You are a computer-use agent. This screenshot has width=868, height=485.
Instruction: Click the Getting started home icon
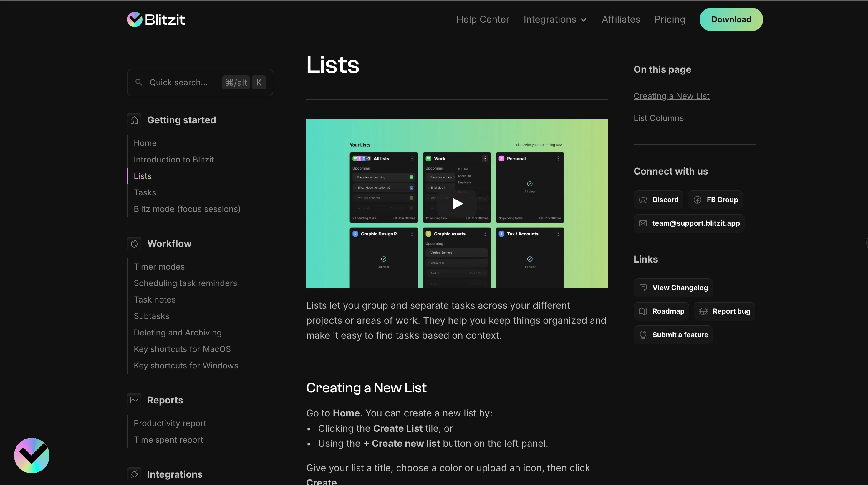coord(134,119)
